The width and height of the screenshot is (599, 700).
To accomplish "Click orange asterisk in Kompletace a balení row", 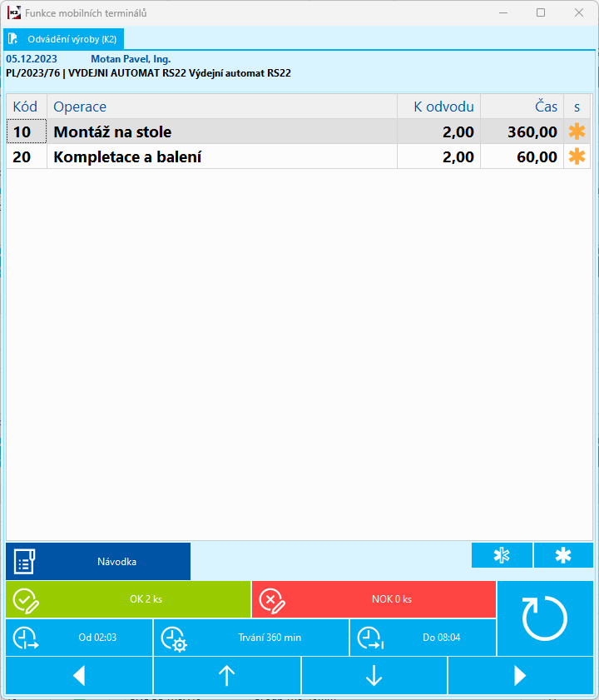I will (577, 156).
